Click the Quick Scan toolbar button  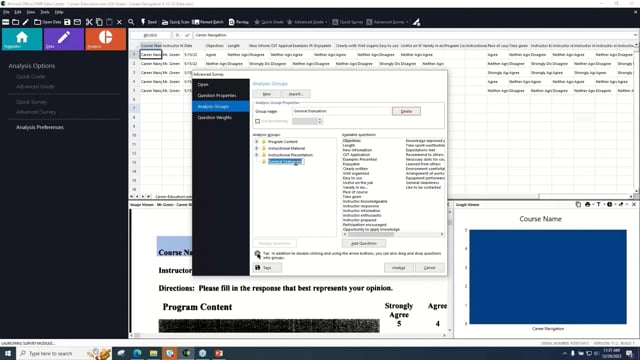click(x=176, y=22)
